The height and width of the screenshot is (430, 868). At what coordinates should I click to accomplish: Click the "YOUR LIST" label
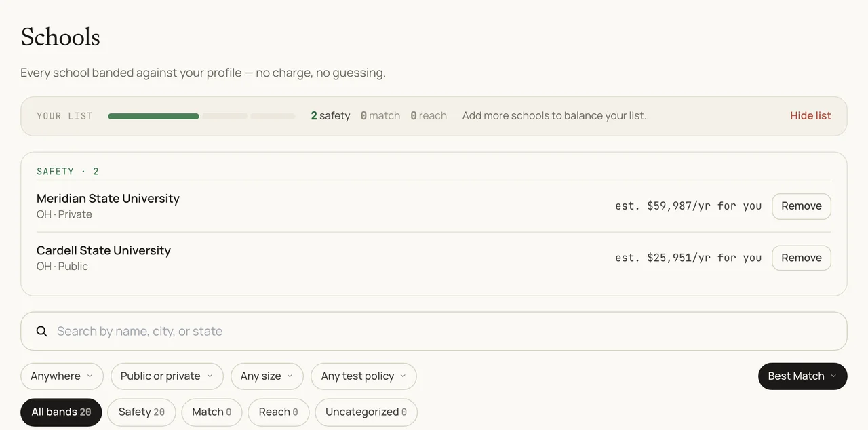click(64, 116)
